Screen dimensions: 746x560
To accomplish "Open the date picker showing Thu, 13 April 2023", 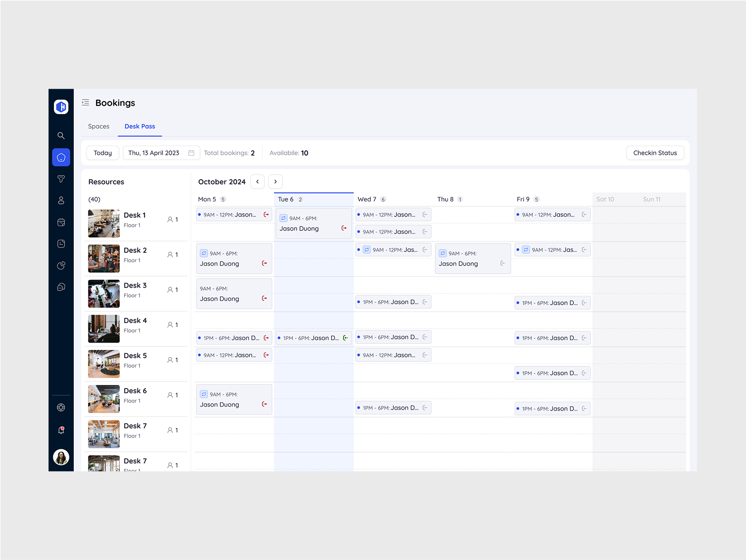I will coord(161,152).
